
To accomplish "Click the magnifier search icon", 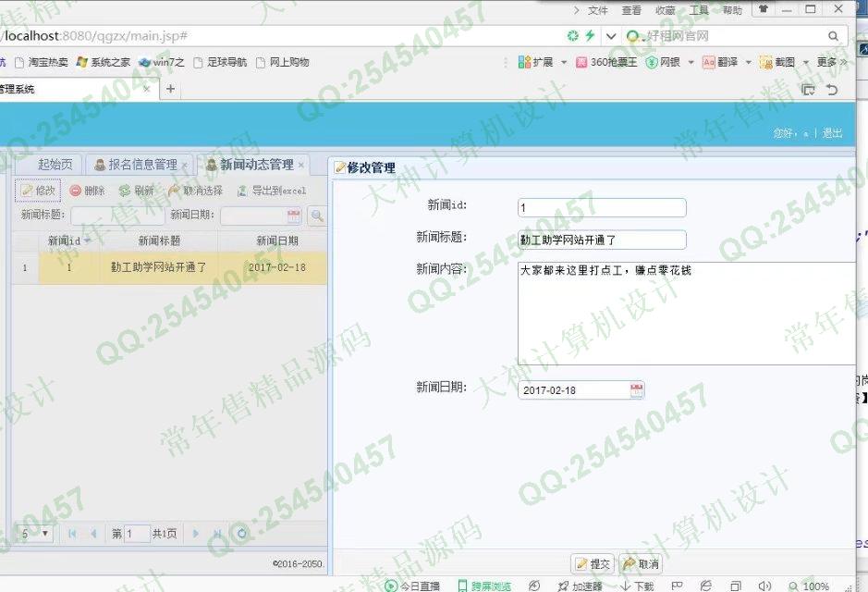I will coord(317,216).
